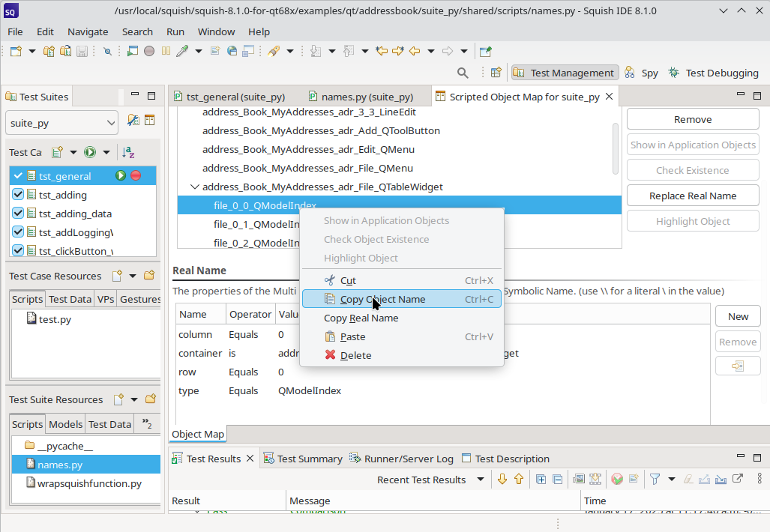Viewport: 770px width, 532px height.
Task: Click filter funnel icon in Test Results
Action: pyautogui.click(x=654, y=480)
